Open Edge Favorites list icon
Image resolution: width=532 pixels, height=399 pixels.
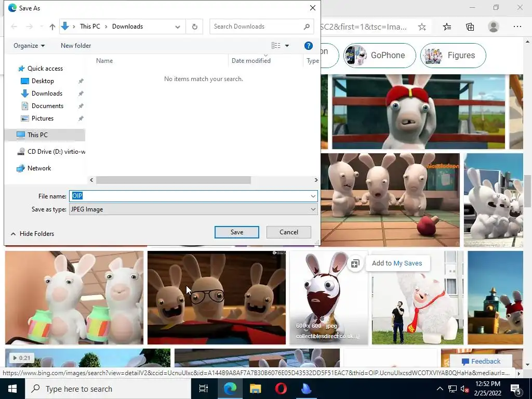click(447, 27)
